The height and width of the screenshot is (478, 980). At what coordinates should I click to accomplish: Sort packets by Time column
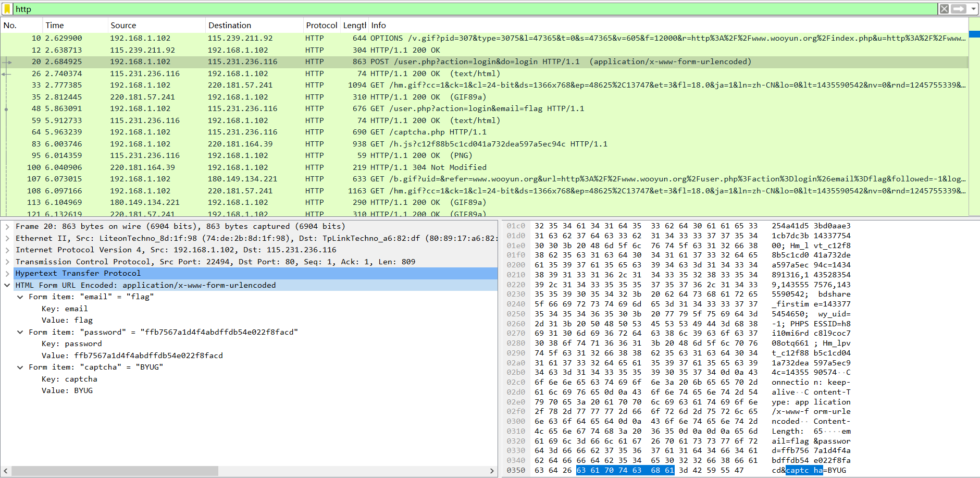75,26
